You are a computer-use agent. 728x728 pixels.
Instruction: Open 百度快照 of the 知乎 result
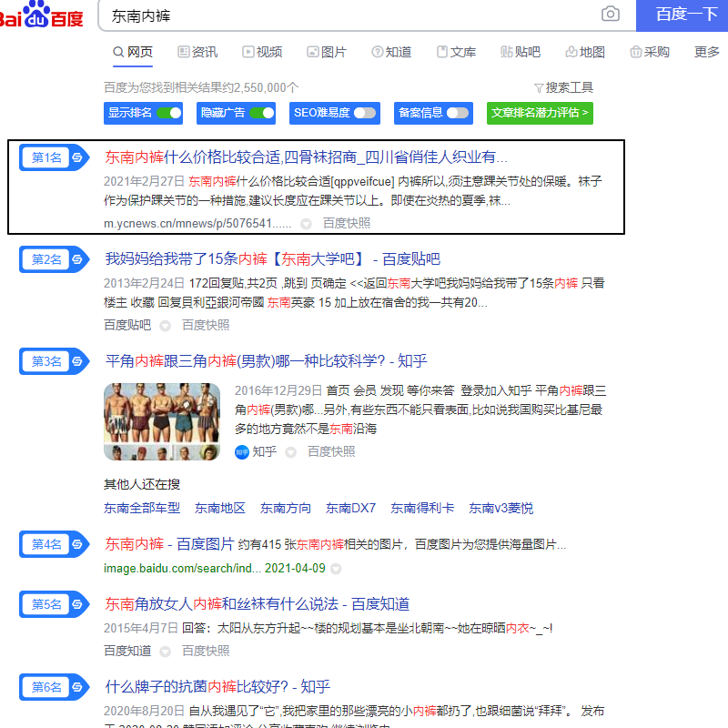[x=331, y=451]
